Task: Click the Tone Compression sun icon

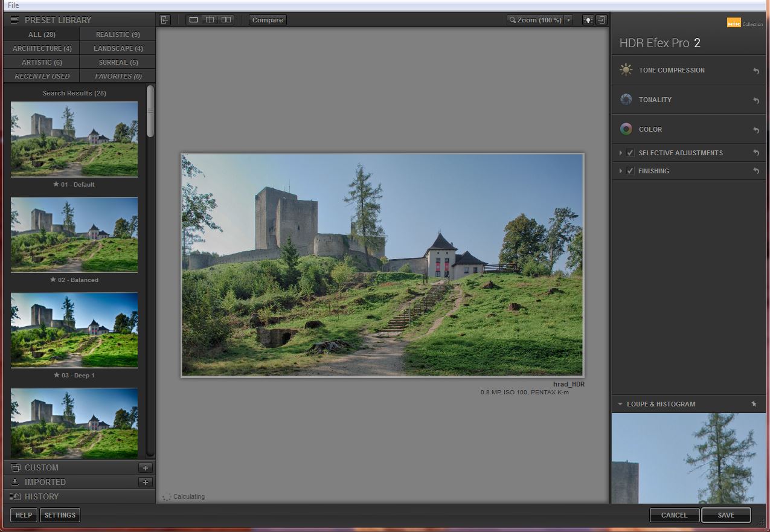Action: click(x=626, y=70)
